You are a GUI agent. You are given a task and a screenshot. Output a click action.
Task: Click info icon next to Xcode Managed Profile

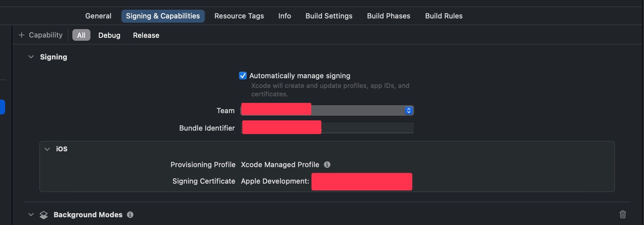(327, 165)
